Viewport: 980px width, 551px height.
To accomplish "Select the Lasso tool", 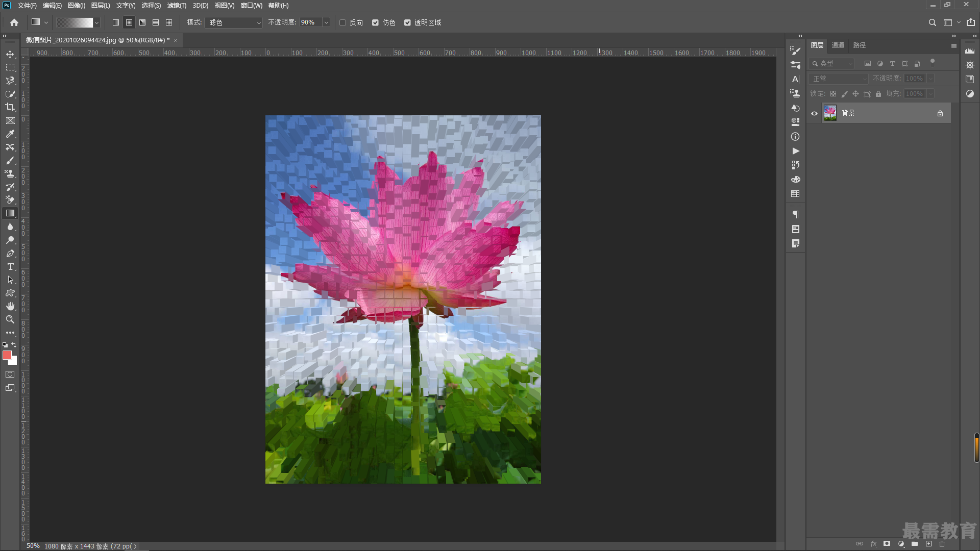I will pos(10,81).
